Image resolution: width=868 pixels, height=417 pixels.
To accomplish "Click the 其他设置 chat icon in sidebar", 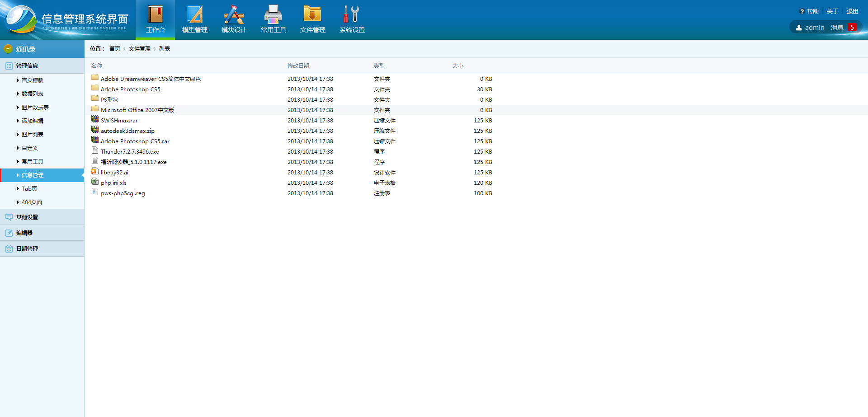I will (x=9, y=217).
